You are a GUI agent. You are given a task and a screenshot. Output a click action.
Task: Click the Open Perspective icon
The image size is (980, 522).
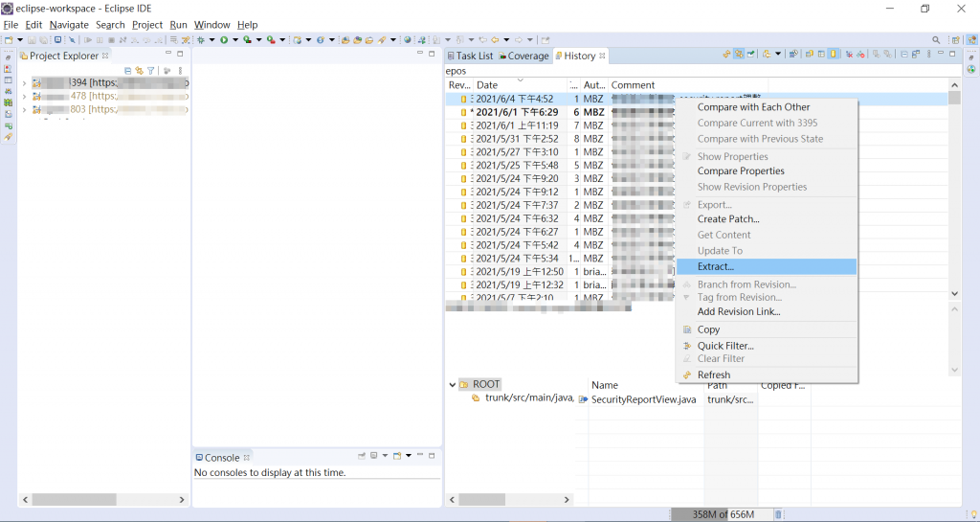[956, 40]
